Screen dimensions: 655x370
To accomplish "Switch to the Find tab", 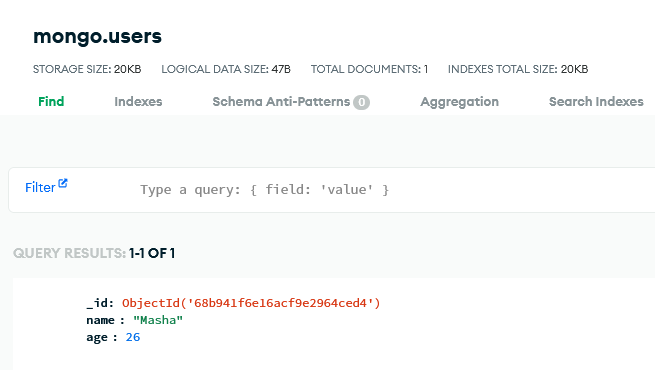I will pyautogui.click(x=51, y=101).
